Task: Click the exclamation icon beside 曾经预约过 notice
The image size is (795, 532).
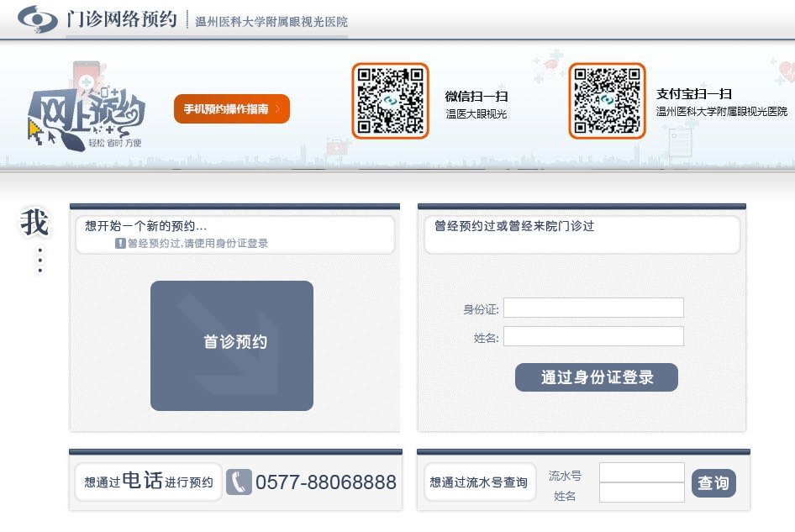Action: click(120, 243)
